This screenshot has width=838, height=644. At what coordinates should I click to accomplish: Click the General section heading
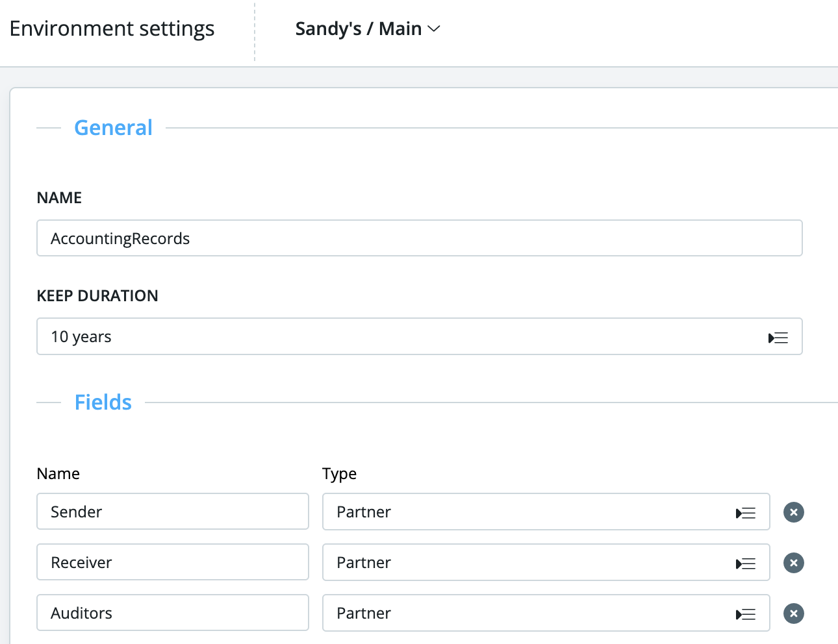pos(113,128)
